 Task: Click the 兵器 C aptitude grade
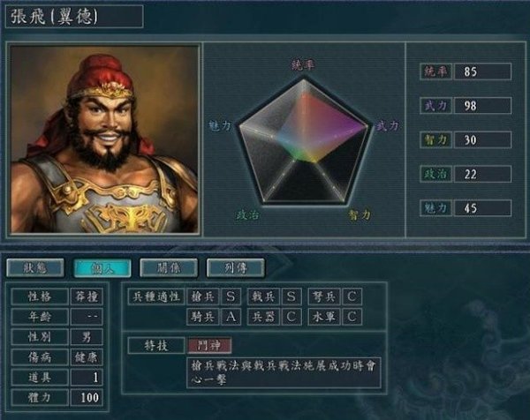click(291, 317)
